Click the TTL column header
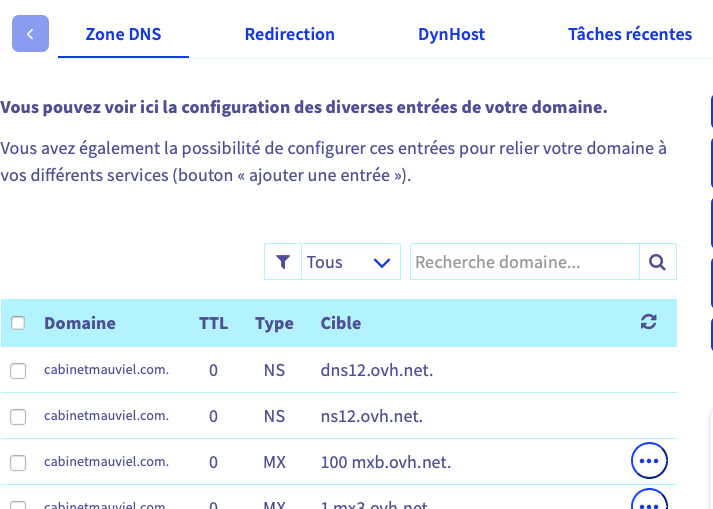The width and height of the screenshot is (713, 509). (x=213, y=323)
